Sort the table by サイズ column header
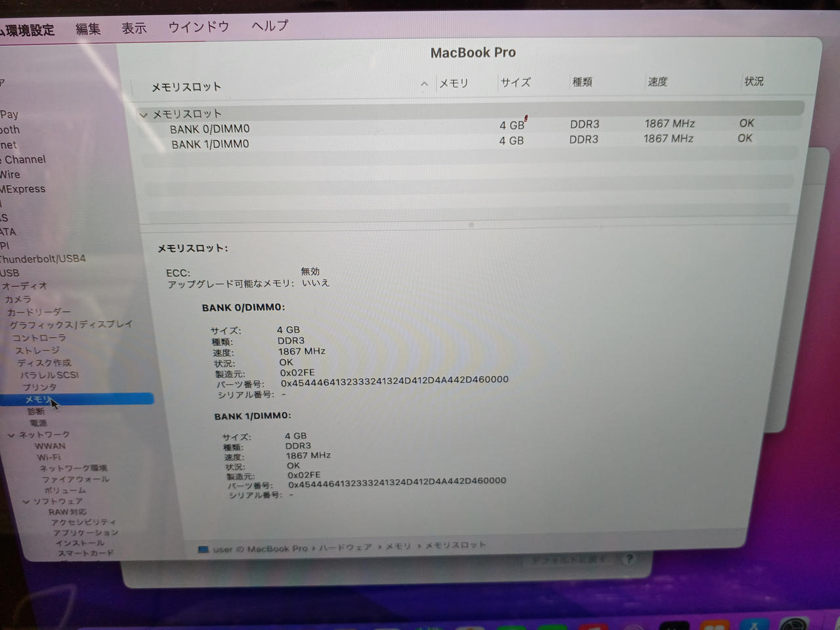 [x=515, y=83]
